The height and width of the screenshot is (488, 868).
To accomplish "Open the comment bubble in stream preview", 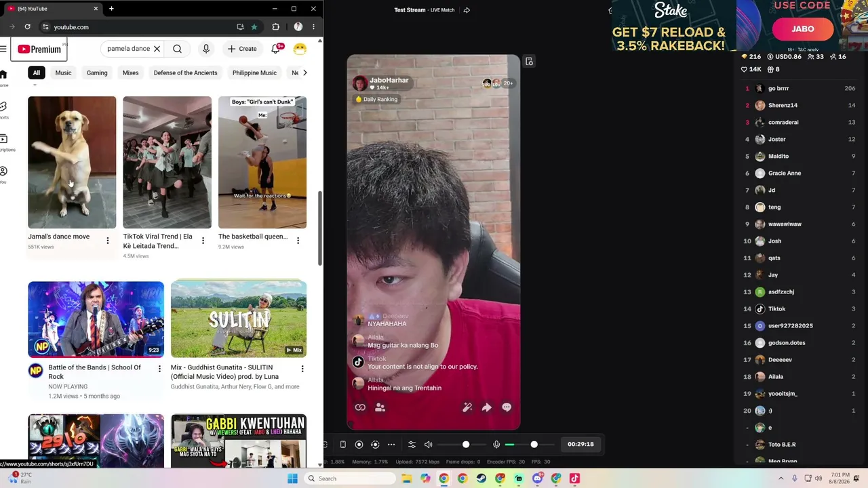I will click(507, 407).
